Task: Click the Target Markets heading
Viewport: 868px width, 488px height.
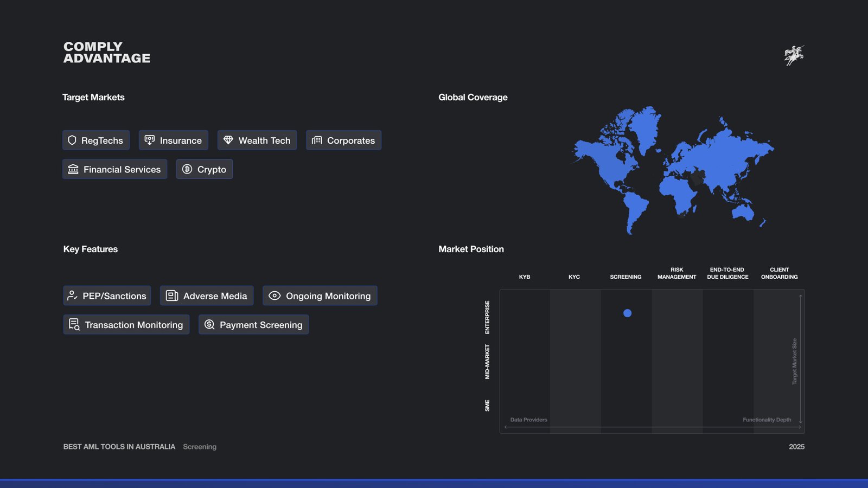Action: pos(93,97)
